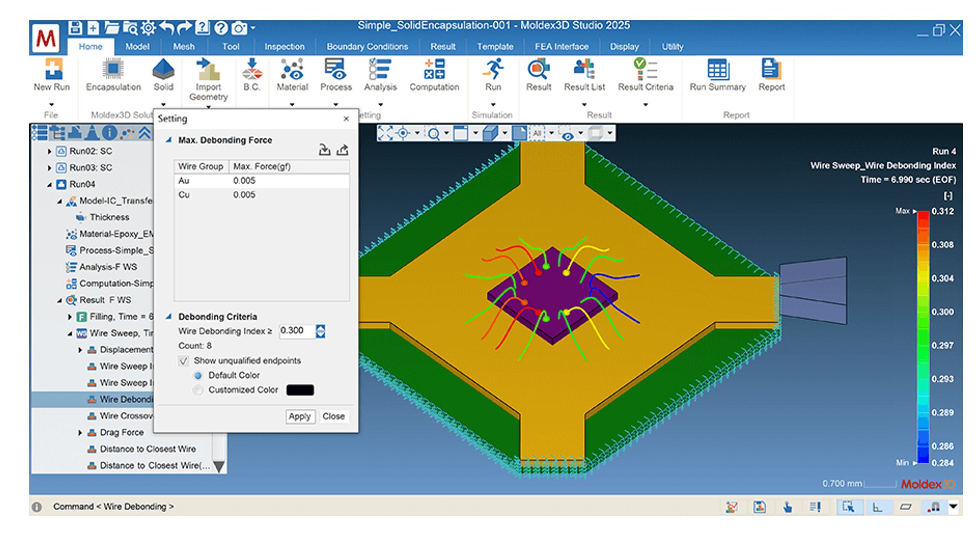Toggle the axis display icon in the status bar
This screenshot has width=980, height=533.
pos(877,507)
